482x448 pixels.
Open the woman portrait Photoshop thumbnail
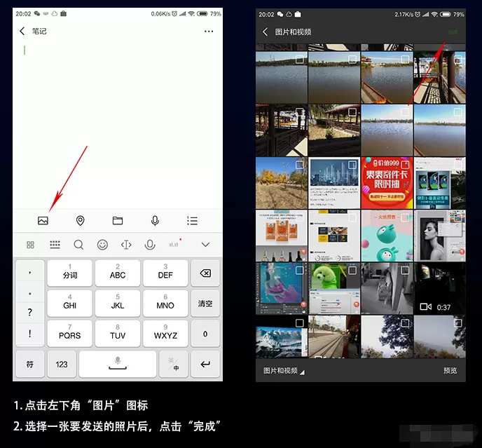coord(440,236)
